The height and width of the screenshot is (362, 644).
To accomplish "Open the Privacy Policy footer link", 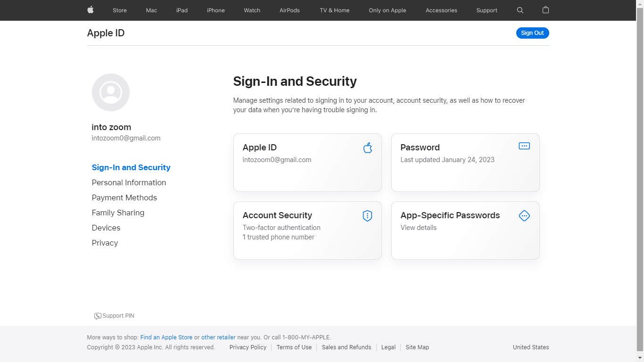I will 248,347.
